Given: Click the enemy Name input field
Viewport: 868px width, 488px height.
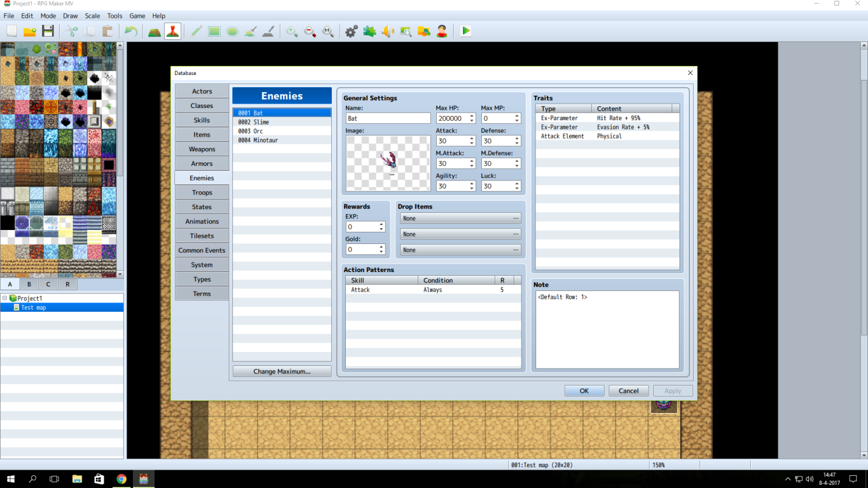Looking at the screenshot, I should 389,118.
